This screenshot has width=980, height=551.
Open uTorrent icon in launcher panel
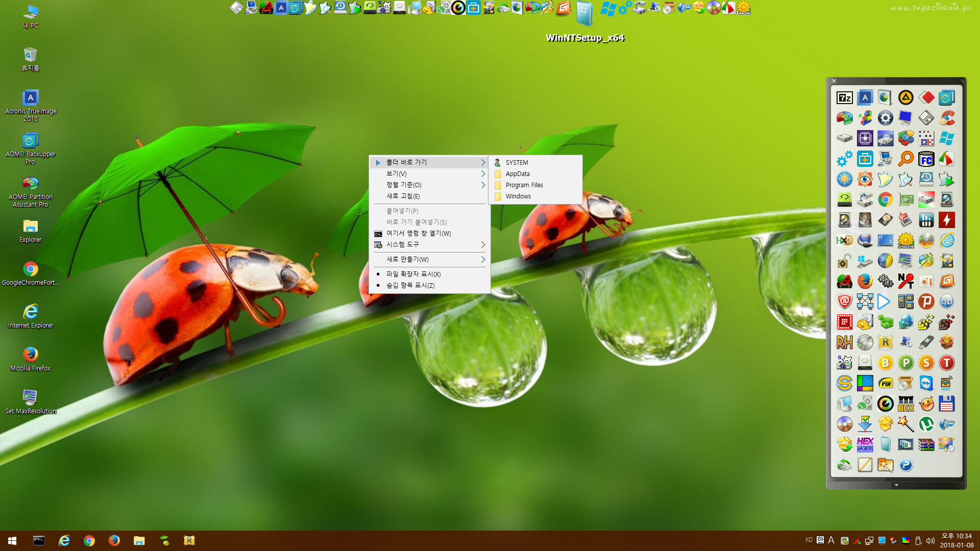926,424
